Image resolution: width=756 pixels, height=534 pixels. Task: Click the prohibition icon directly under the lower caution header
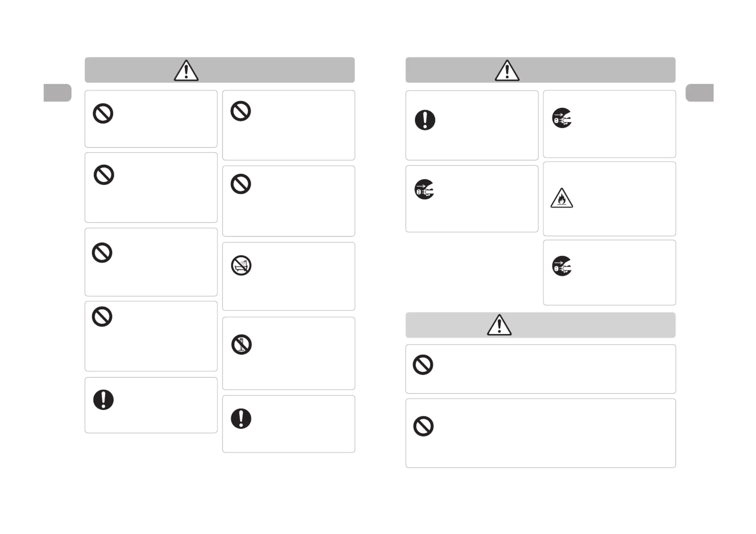[x=423, y=365]
